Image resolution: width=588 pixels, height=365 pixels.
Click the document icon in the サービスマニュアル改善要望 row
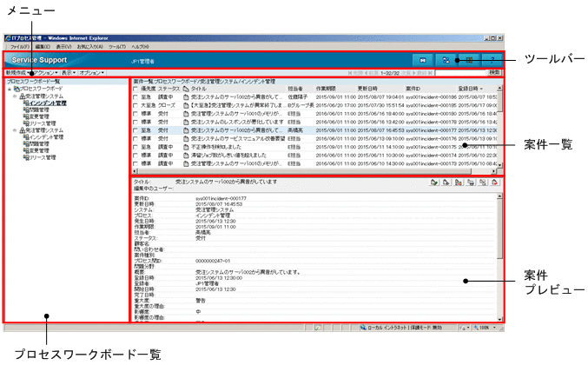click(186, 139)
